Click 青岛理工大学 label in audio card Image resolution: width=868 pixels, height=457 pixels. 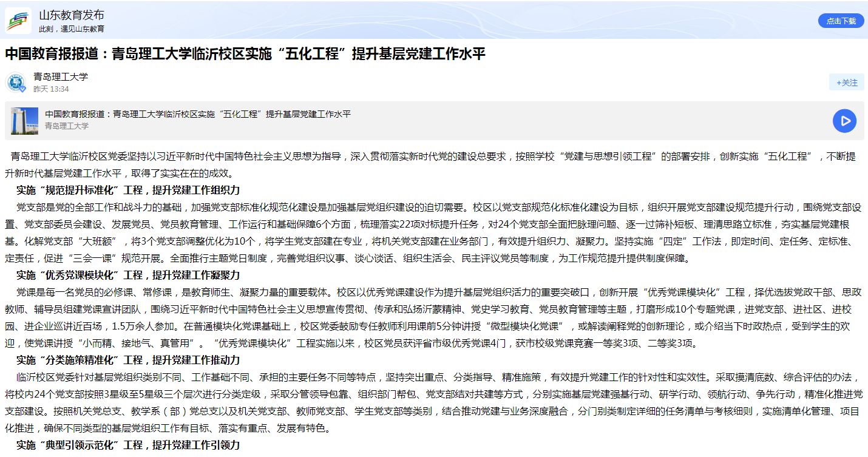pos(67,126)
